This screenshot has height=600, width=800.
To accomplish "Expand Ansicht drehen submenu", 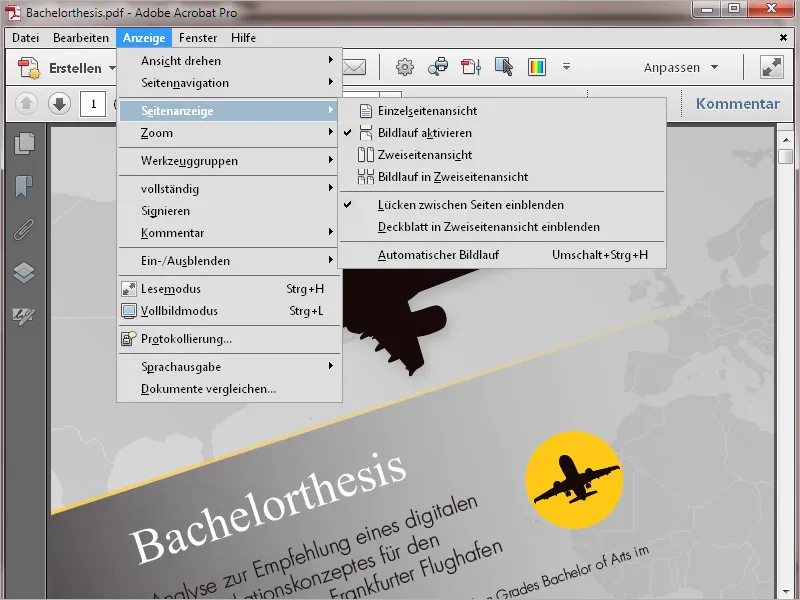I will coord(229,61).
